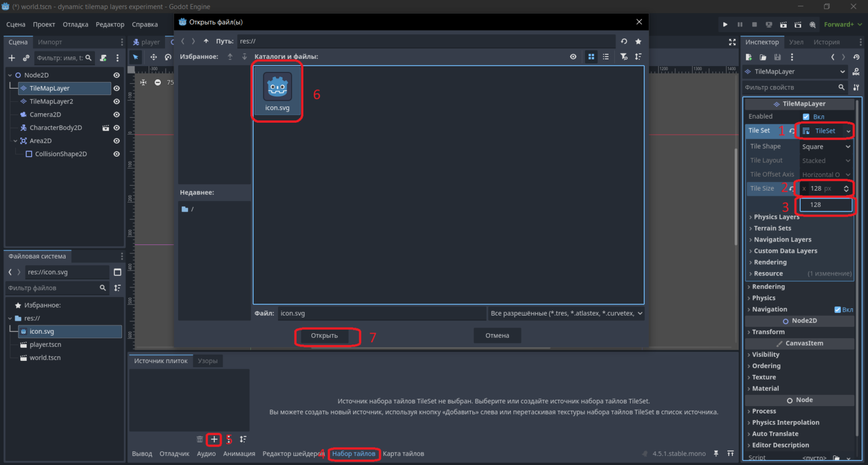
Task: Refresh the file dialog listing
Action: tap(624, 41)
